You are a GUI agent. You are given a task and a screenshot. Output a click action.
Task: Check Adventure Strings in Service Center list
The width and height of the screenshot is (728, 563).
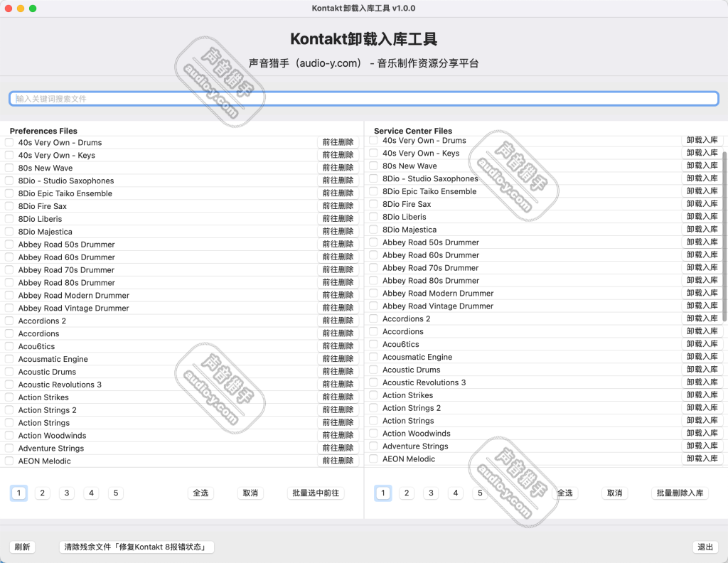pyautogui.click(x=373, y=446)
